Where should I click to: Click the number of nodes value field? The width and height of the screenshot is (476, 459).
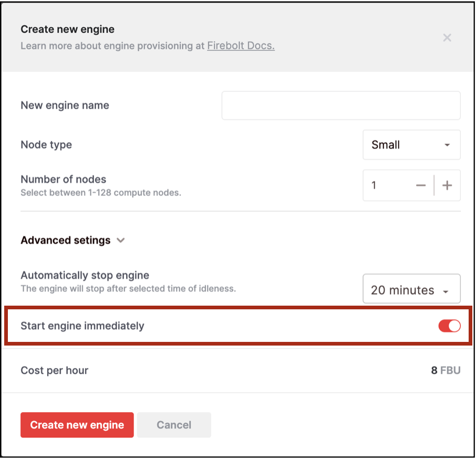pos(389,185)
